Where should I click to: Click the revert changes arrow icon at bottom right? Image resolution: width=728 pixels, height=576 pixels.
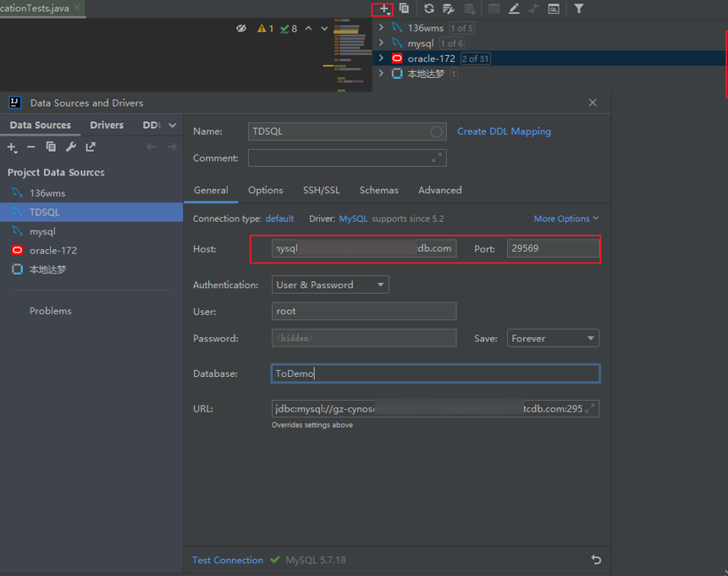point(596,560)
